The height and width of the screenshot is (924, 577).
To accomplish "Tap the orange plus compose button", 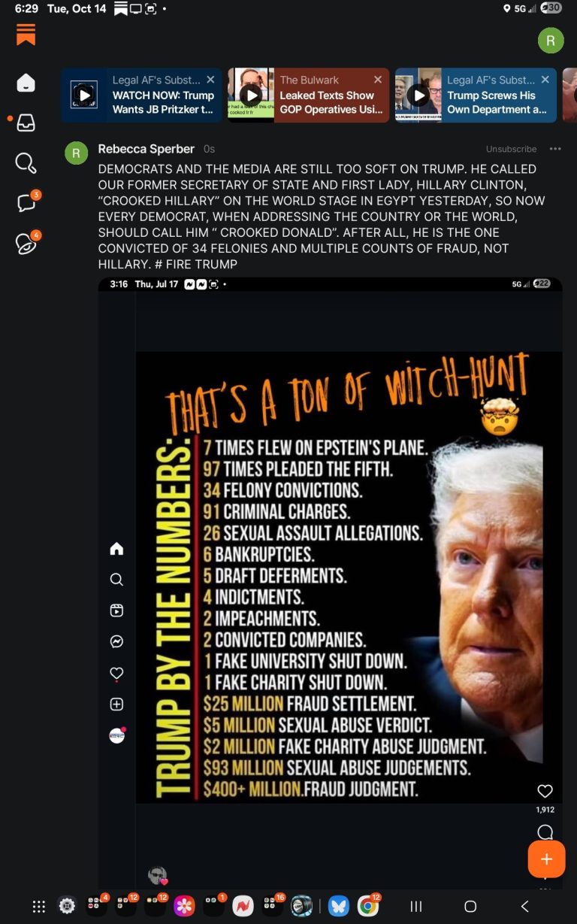I will (x=546, y=859).
